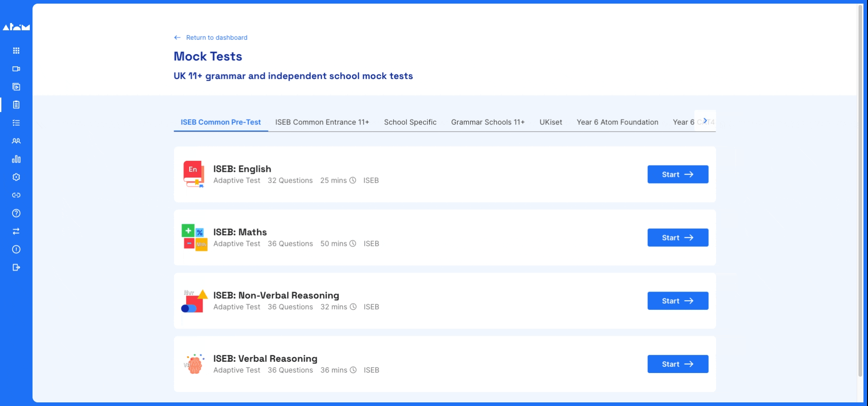Start the ISEB English test
Viewport: 868px width, 406px height.
coord(678,175)
